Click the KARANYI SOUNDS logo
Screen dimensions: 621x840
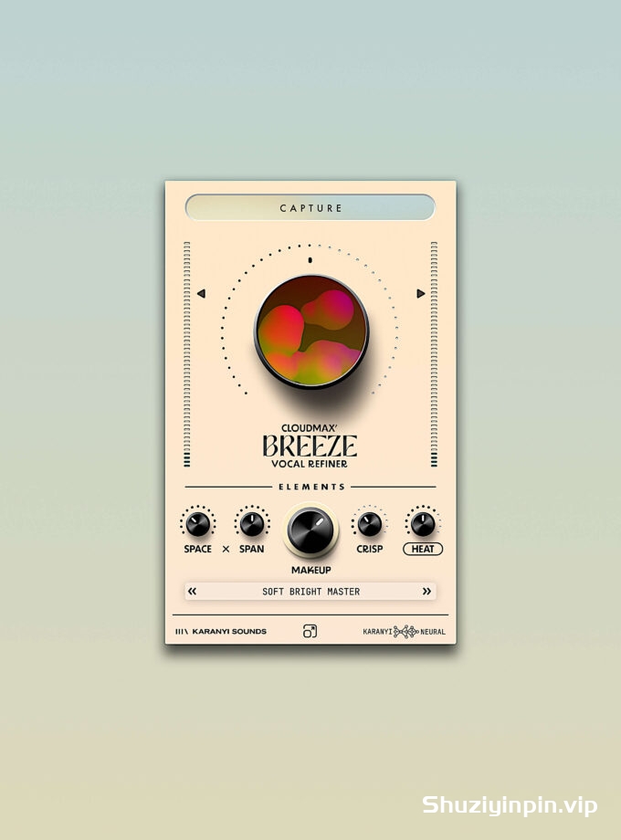221,632
